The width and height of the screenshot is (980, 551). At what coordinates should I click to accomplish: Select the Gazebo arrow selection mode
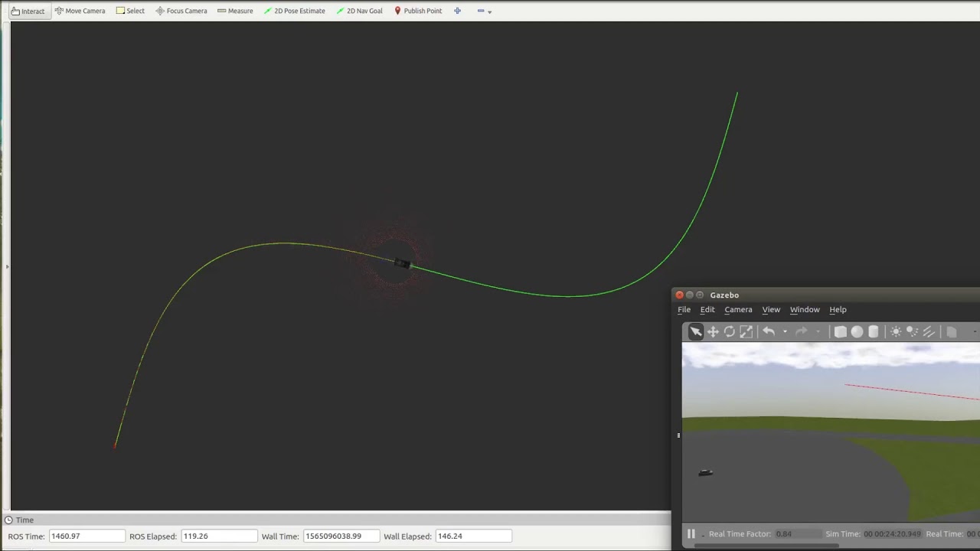tap(695, 331)
